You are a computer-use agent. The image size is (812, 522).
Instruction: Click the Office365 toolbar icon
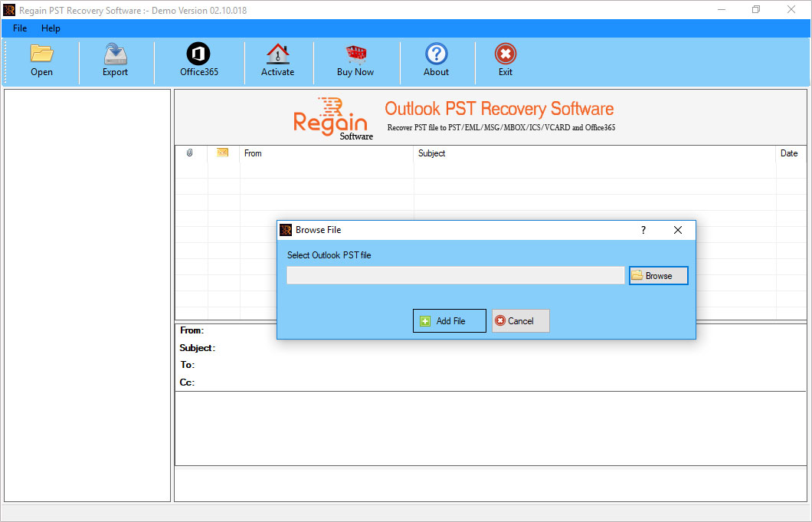click(198, 60)
